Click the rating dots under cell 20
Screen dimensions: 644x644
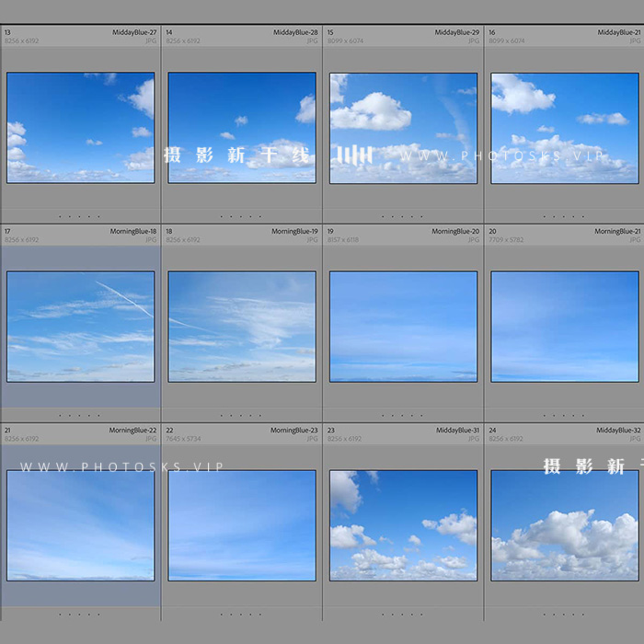[564, 416]
